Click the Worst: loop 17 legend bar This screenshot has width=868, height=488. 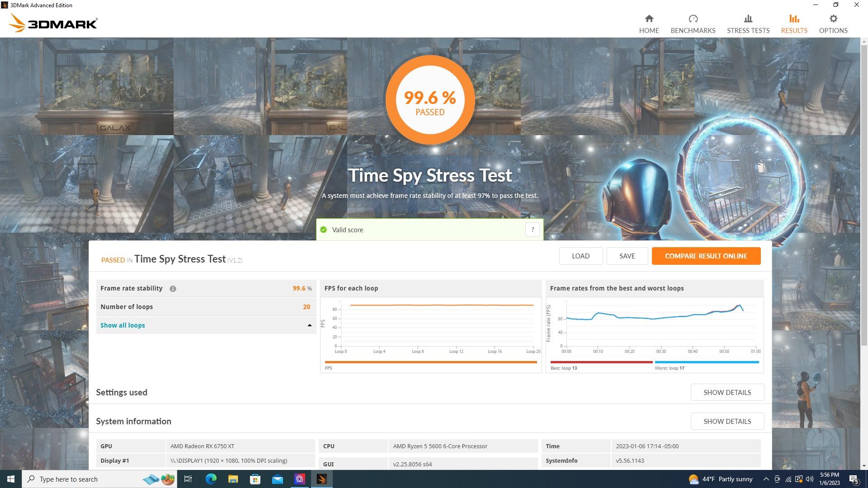pyautogui.click(x=707, y=362)
